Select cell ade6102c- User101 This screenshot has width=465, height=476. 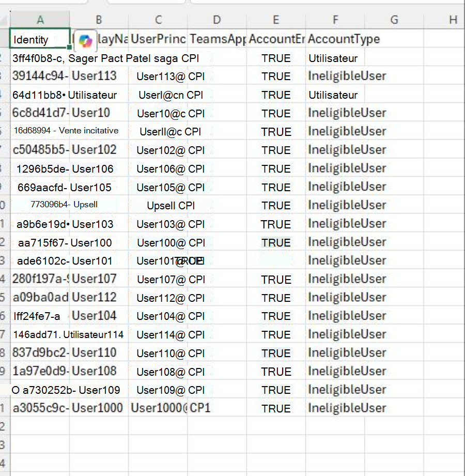pyautogui.click(x=65, y=261)
